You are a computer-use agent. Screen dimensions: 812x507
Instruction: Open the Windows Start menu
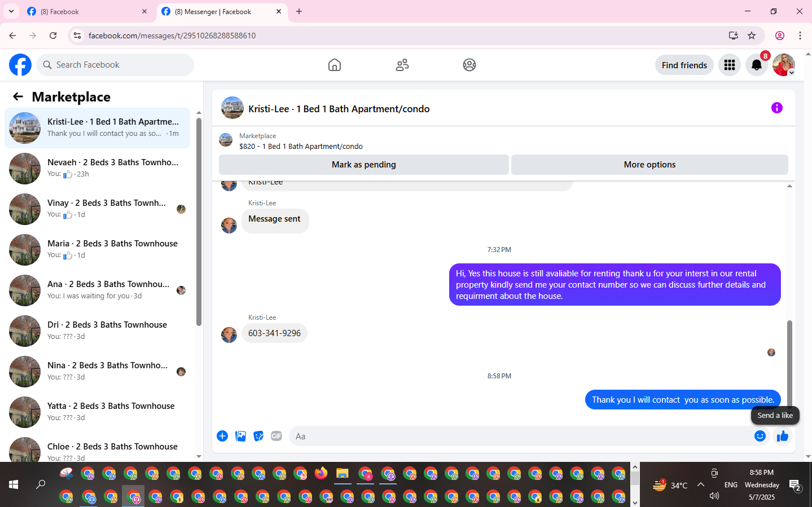[x=14, y=484]
